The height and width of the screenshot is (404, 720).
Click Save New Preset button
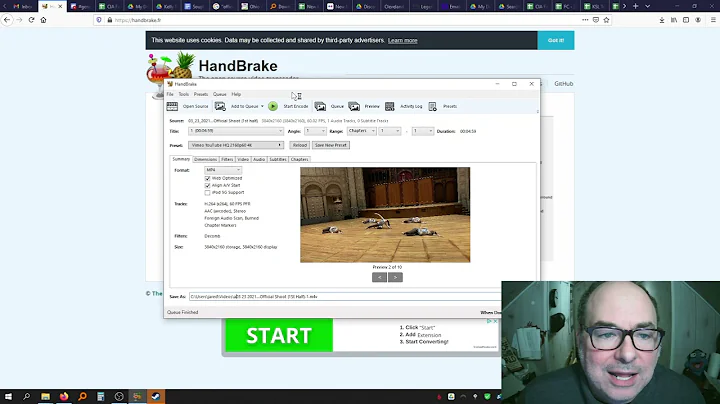(331, 145)
